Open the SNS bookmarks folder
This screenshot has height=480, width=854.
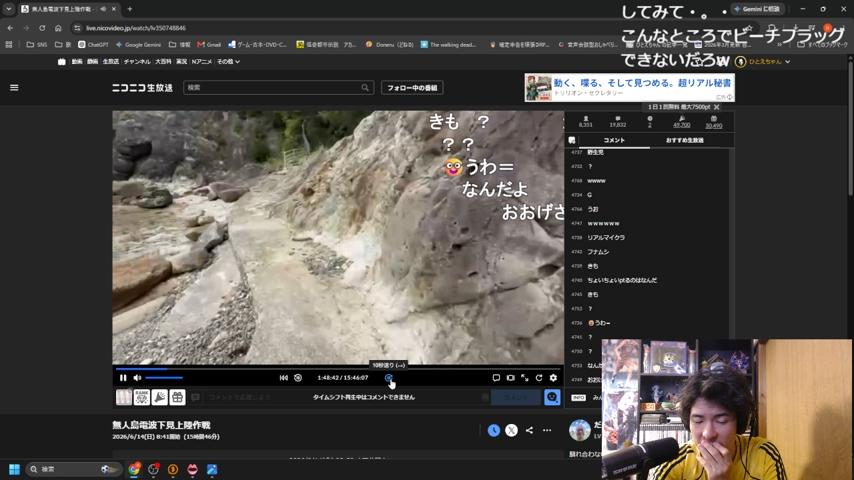coord(37,45)
